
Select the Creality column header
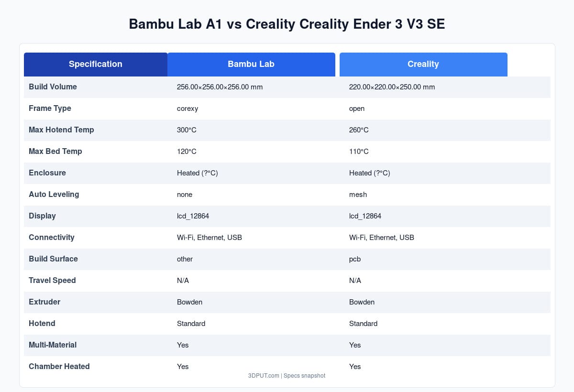click(x=423, y=64)
